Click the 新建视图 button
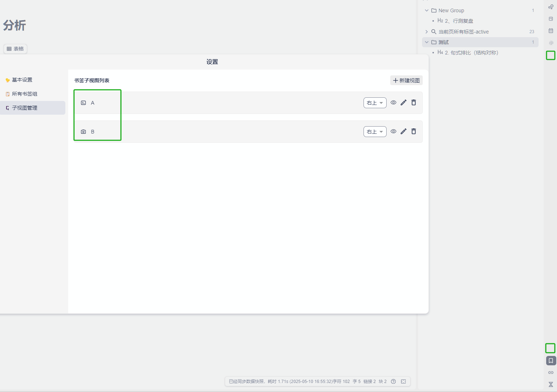The width and height of the screenshot is (557, 392). click(406, 80)
